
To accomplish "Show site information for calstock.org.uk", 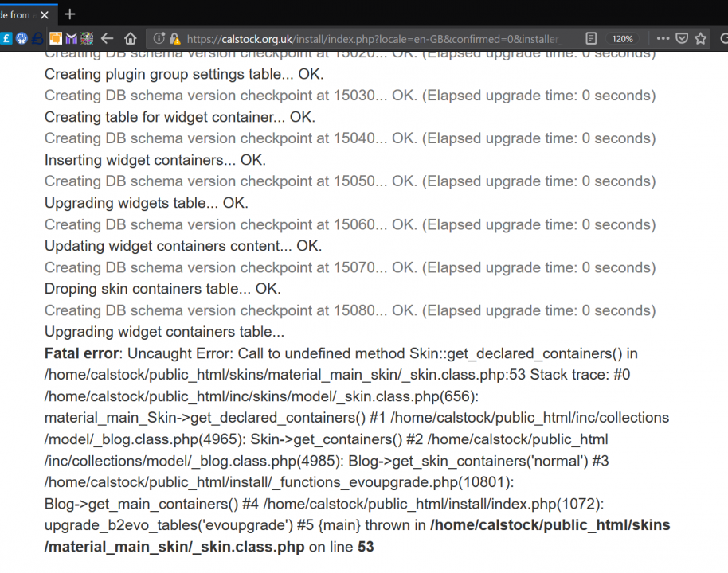I will [159, 38].
